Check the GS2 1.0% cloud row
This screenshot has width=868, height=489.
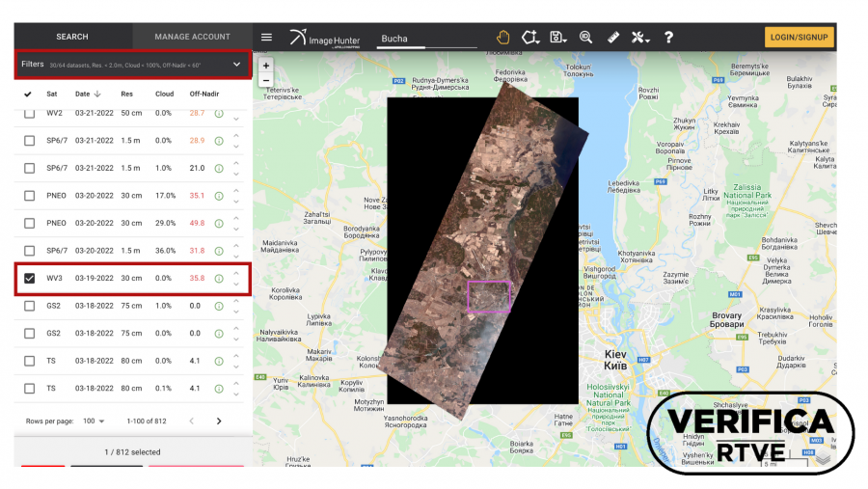[29, 306]
